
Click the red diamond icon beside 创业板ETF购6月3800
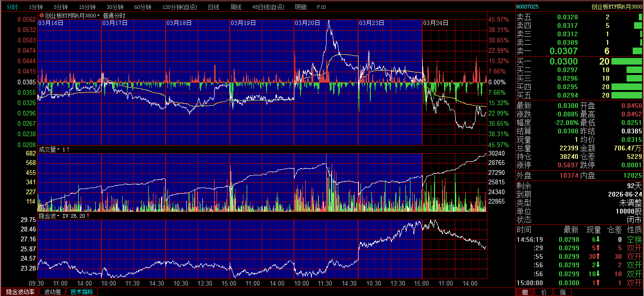click(42, 16)
